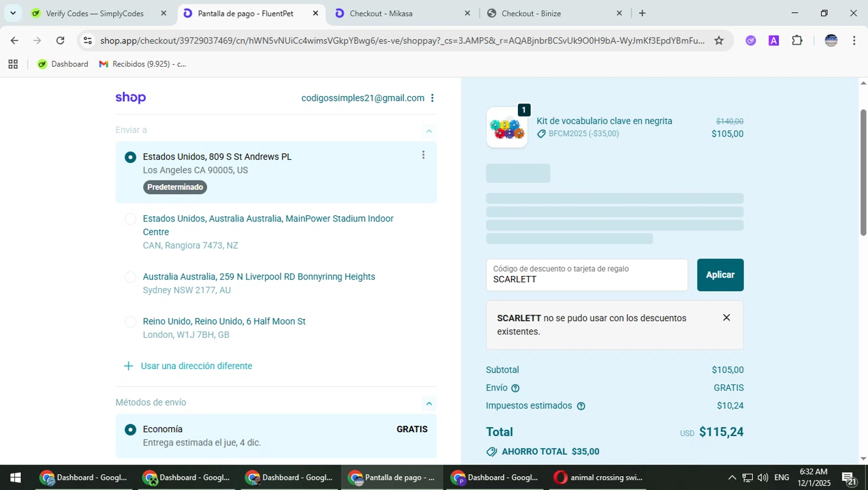Click scrollbar down arrow
The width and height of the screenshot is (868, 490).
(863, 459)
